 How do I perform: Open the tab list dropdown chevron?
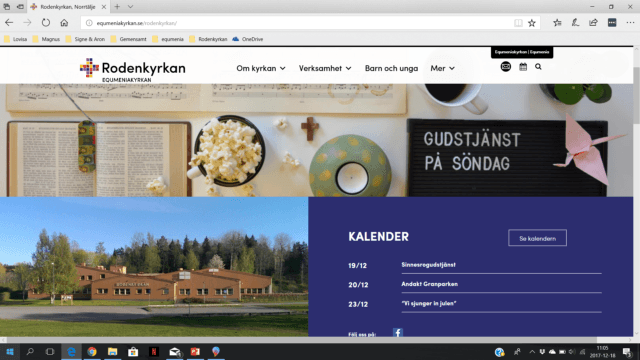(130, 7)
